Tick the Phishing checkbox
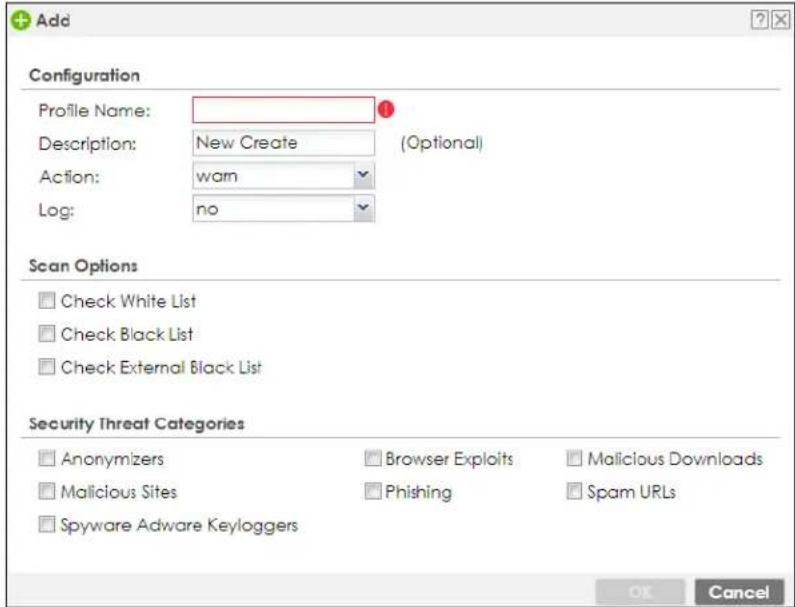Screen dimensions: 795x607 tap(373, 491)
